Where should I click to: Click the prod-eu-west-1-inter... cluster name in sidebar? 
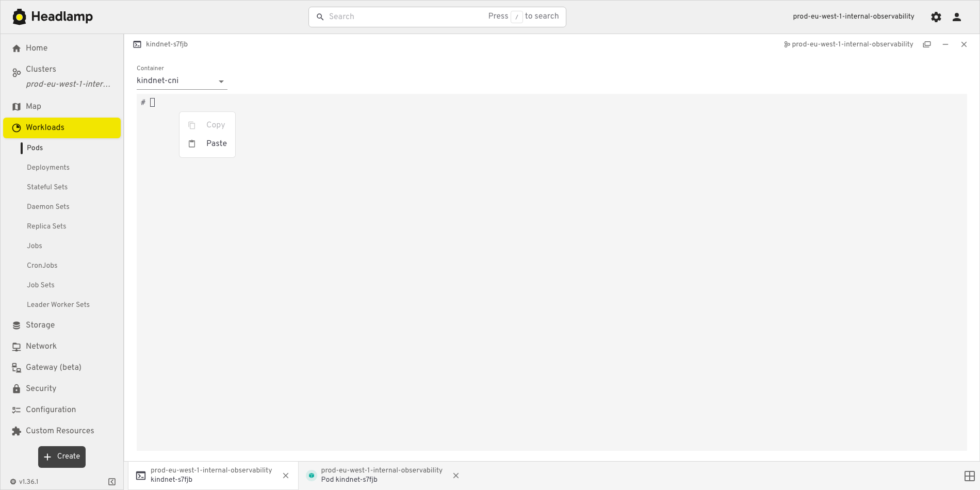click(68, 85)
